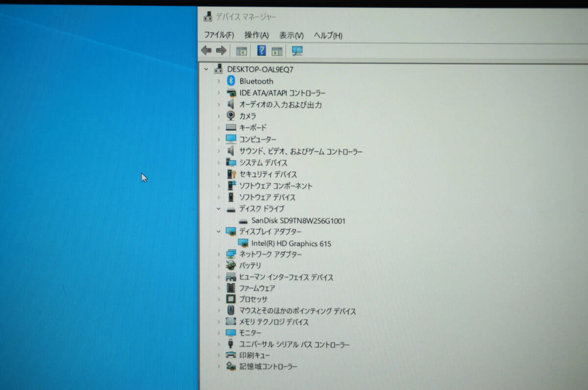Click the Forward arrow in the toolbar
588x390 pixels.
click(221, 50)
